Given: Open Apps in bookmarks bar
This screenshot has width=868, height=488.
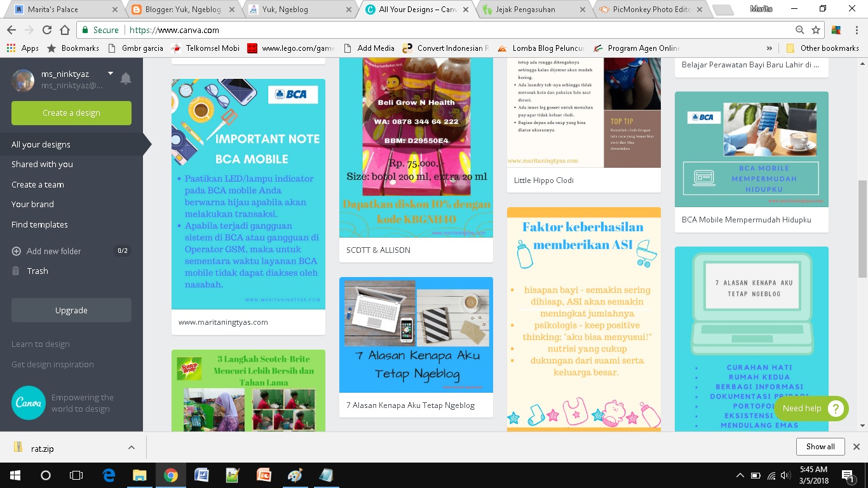Looking at the screenshot, I should pyautogui.click(x=23, y=48).
